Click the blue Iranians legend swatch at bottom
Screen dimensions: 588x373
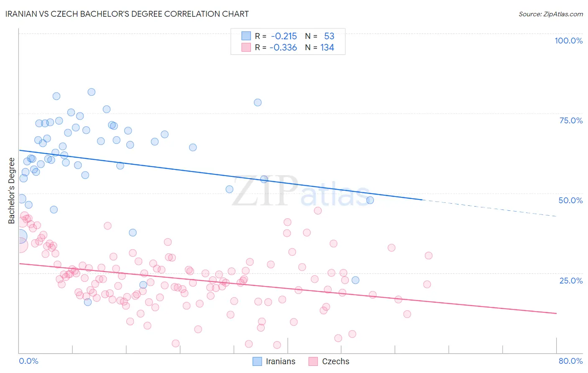(258, 361)
